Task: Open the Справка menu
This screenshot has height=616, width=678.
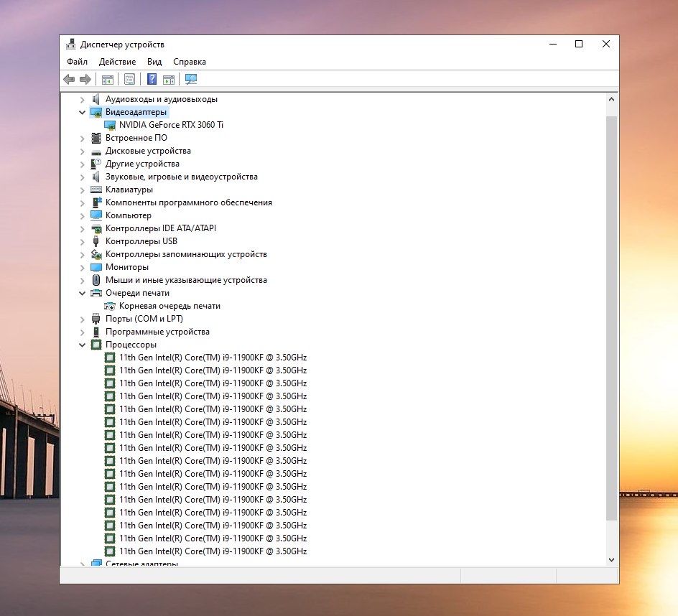Action: pyautogui.click(x=190, y=61)
